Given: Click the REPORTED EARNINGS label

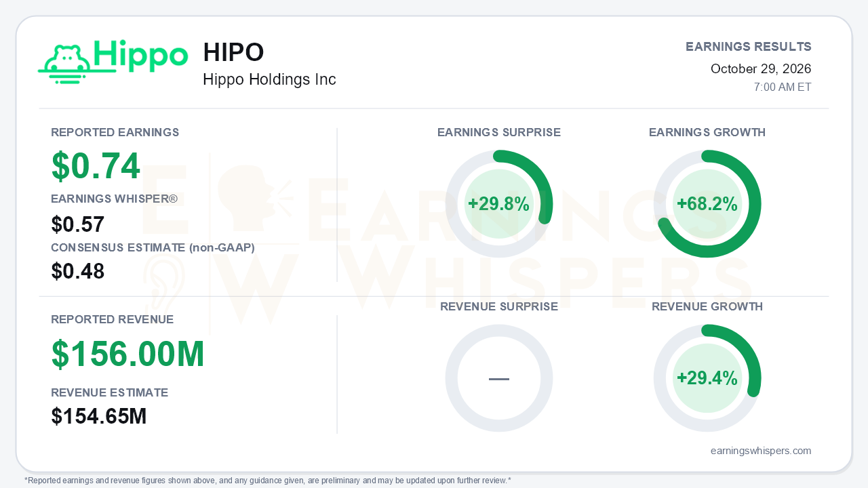Looking at the screenshot, I should click(115, 132).
